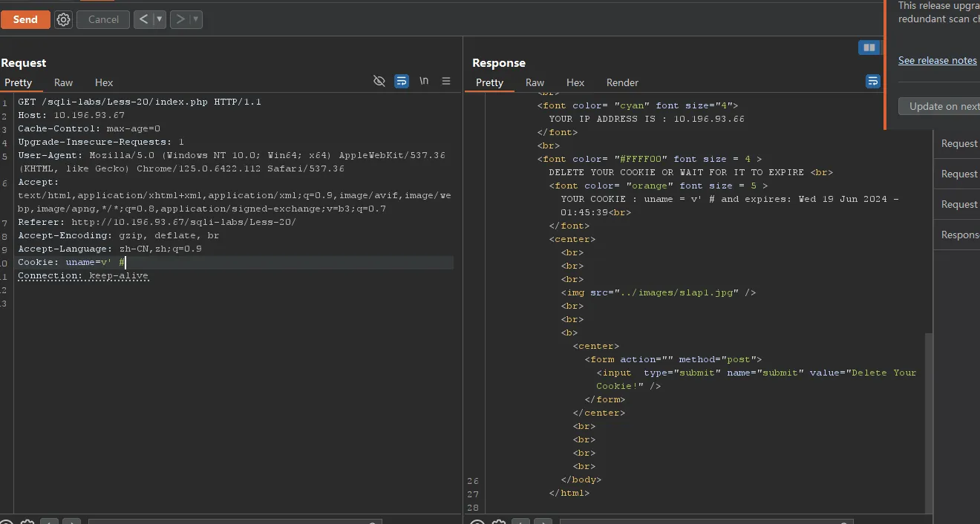The height and width of the screenshot is (524, 980).
Task: Open the forward history dropdown arrow
Action: tap(195, 20)
